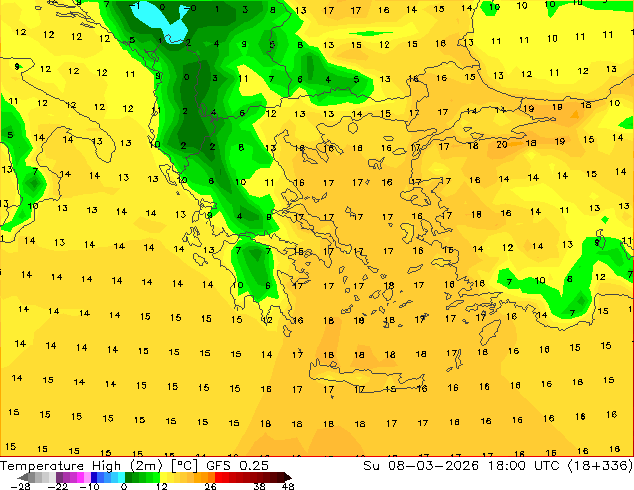Click the date 'Su 08-03-2026' in the footer
This screenshot has height=490, width=634.
(421, 466)
